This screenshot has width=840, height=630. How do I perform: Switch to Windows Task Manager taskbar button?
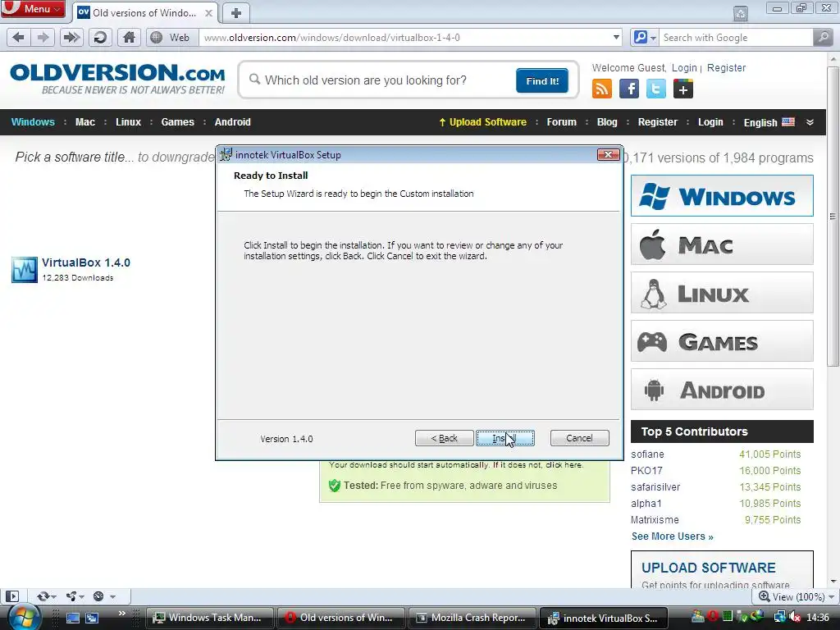(x=209, y=618)
